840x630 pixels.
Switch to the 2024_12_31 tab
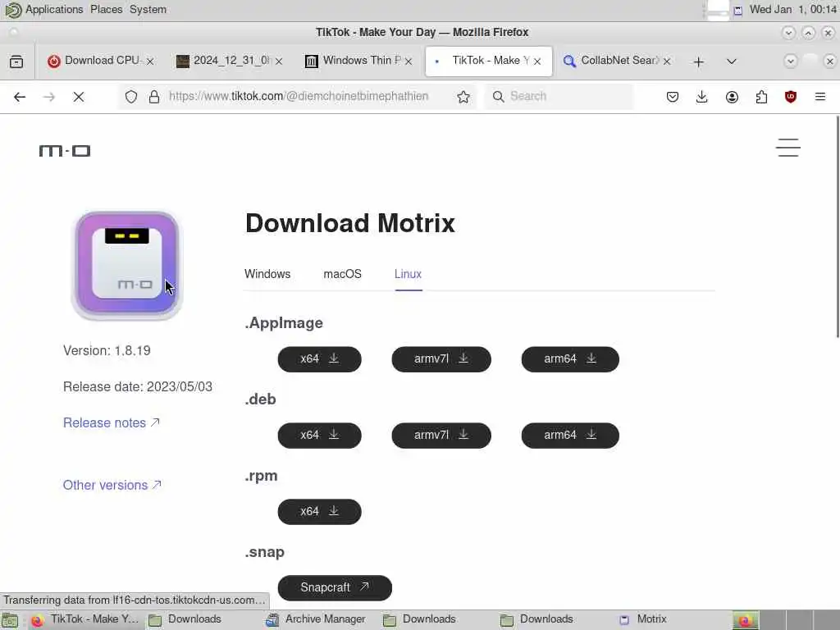point(230,61)
